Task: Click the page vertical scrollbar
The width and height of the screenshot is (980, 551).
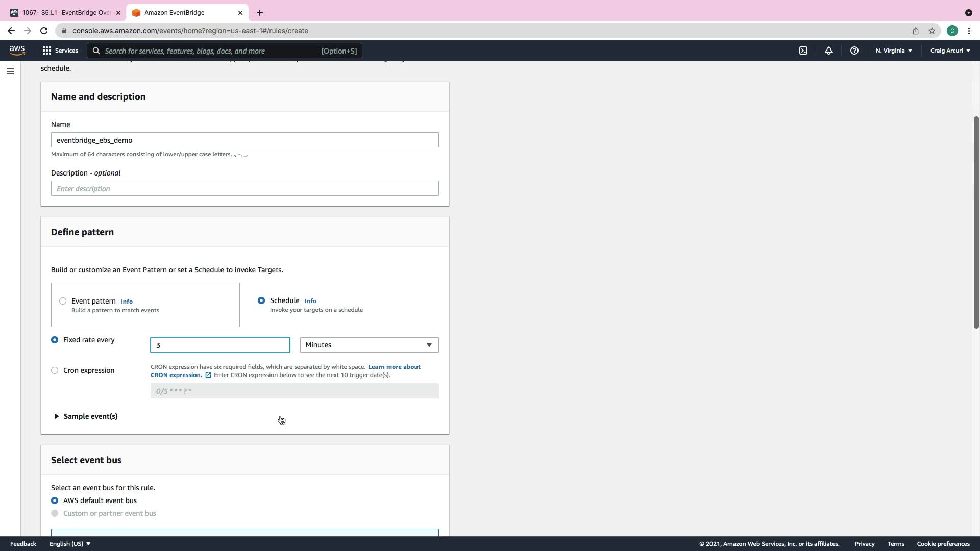Action: 976,222
